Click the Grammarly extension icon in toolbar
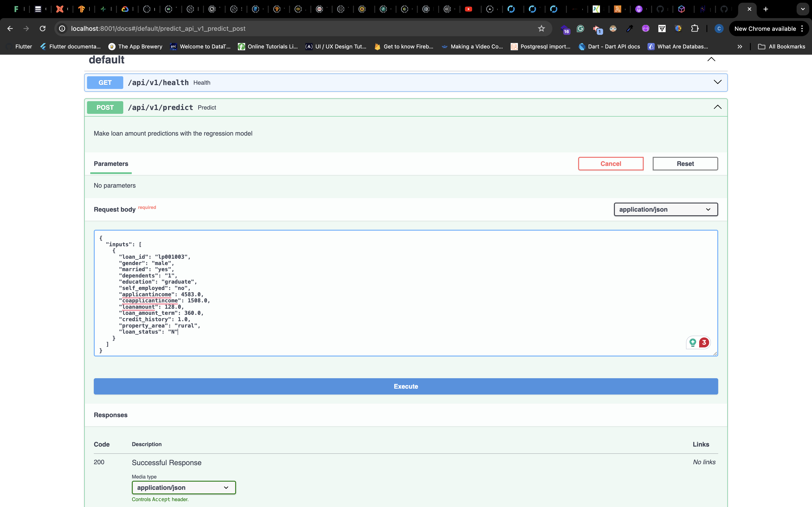The height and width of the screenshot is (507, 812). tap(580, 29)
